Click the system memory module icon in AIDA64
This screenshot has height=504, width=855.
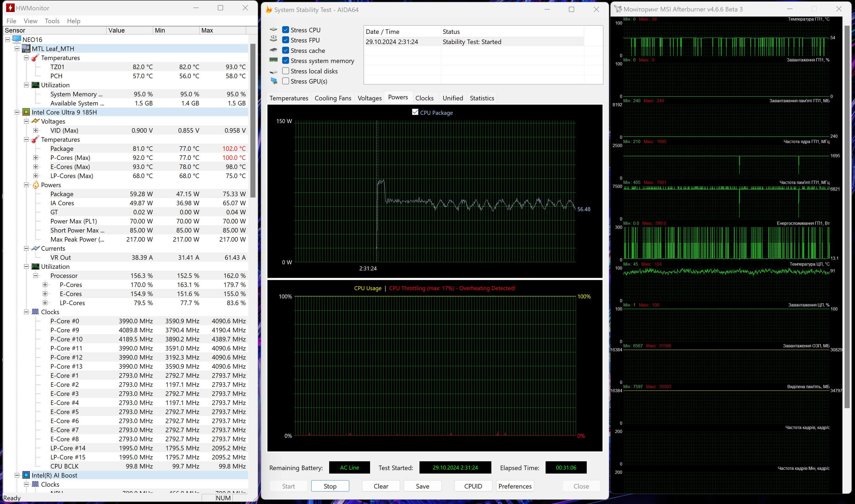point(273,60)
